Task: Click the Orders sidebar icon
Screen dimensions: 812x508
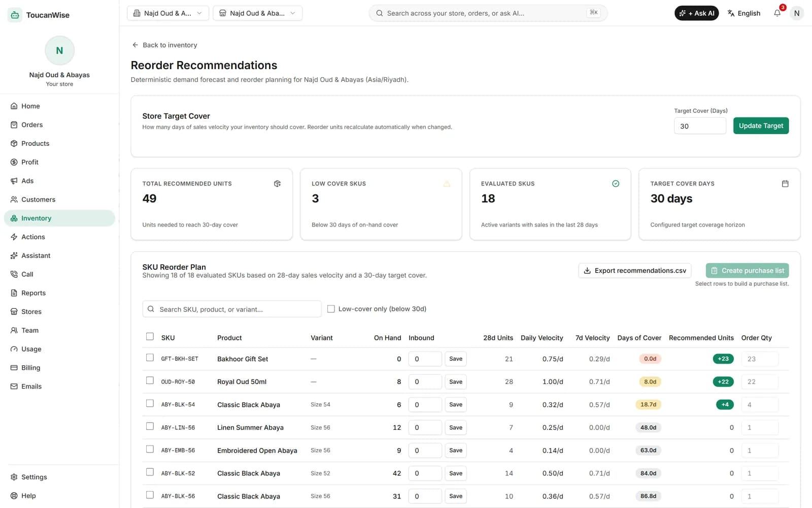Action: pyautogui.click(x=14, y=125)
